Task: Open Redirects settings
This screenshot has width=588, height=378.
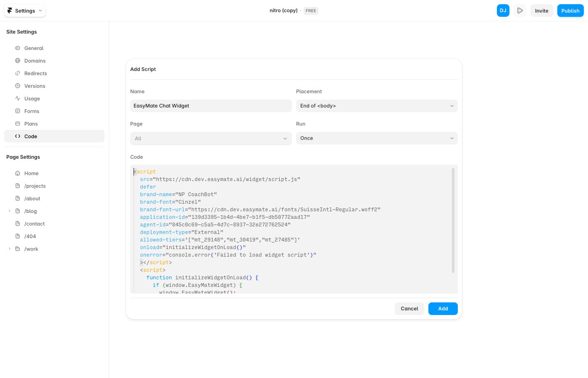Action: coord(54,73)
